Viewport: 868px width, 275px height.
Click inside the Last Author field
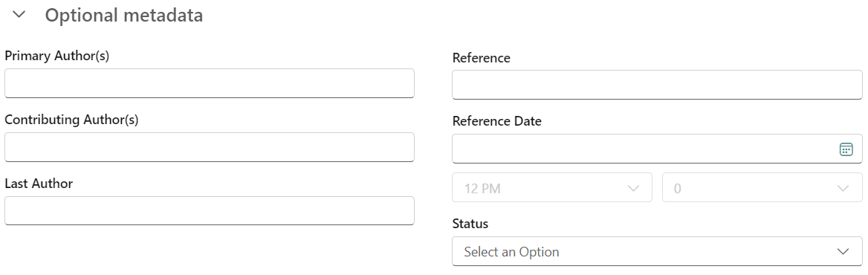[210, 211]
